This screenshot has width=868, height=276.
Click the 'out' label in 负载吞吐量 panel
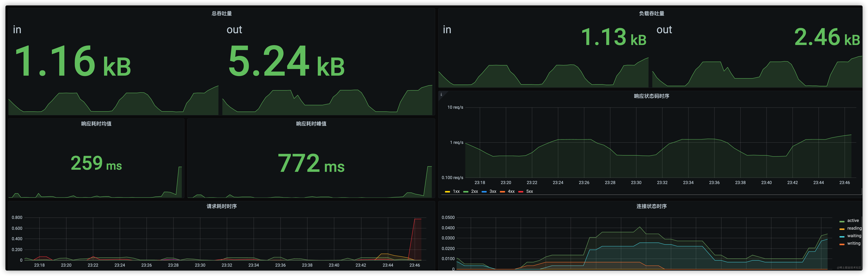click(664, 30)
